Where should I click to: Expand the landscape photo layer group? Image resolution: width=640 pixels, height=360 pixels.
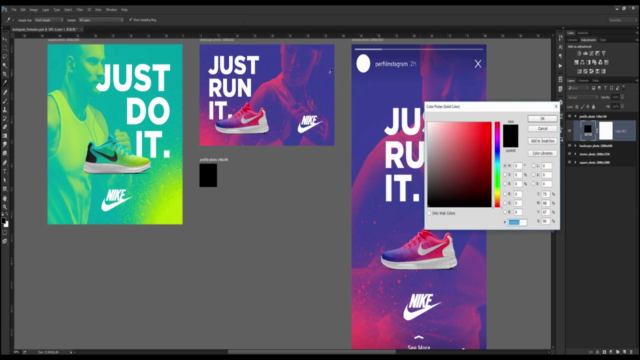pyautogui.click(x=576, y=146)
